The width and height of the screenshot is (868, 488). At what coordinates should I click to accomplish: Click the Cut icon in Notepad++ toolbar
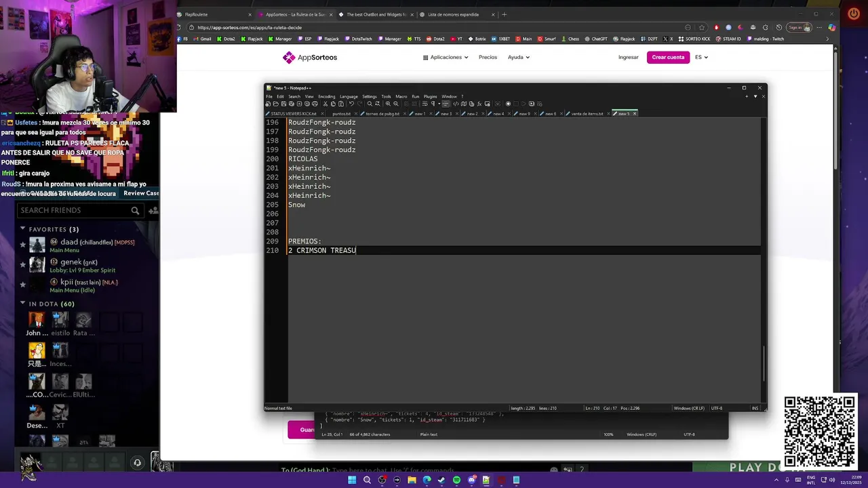point(325,104)
